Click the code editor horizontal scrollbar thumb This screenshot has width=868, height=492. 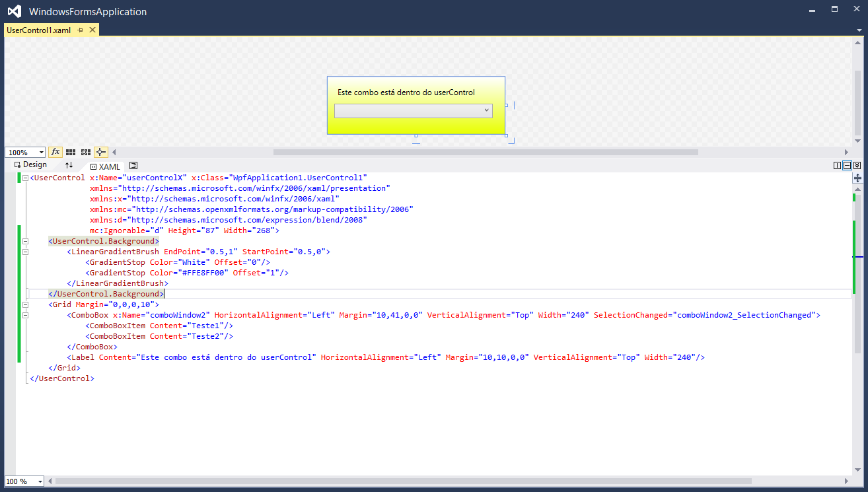(x=403, y=481)
